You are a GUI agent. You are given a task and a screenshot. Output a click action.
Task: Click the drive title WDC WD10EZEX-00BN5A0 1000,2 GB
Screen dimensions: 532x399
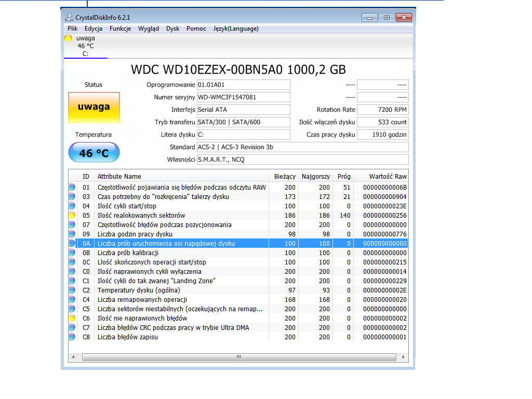tap(238, 70)
